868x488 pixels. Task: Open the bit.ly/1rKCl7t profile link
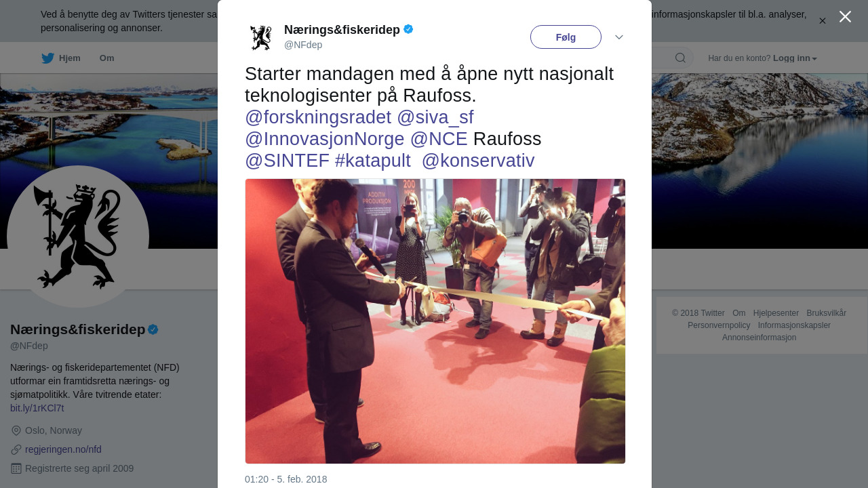(37, 408)
